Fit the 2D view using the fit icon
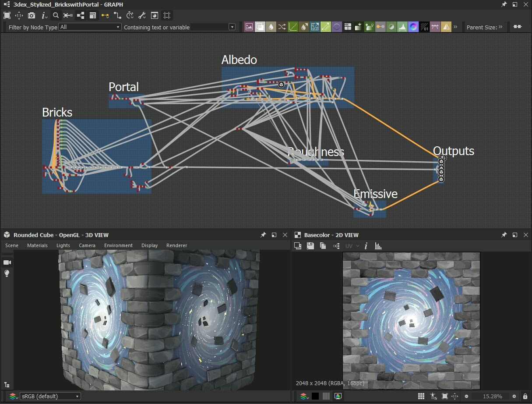The width and height of the screenshot is (532, 404). 445,396
